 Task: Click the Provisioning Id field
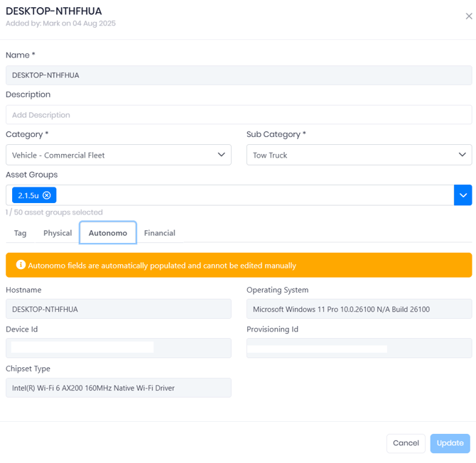point(359,348)
